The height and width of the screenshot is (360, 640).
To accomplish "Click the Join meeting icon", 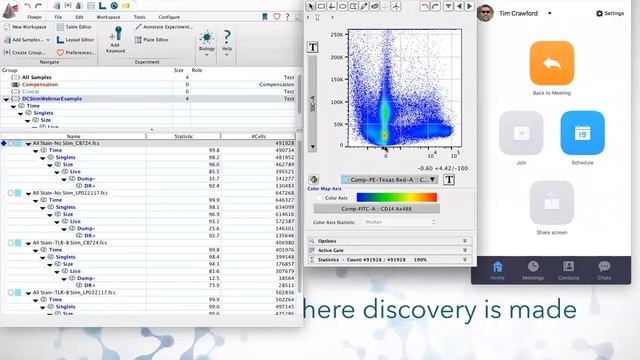I will coord(521,133).
